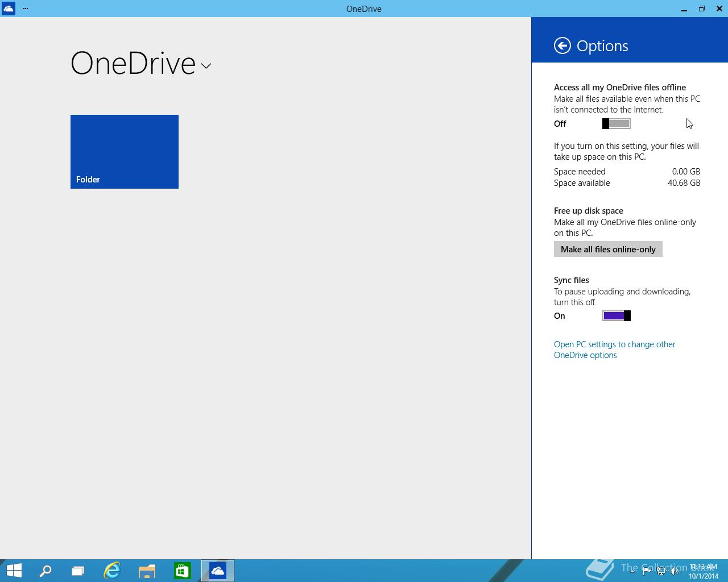Image resolution: width=728 pixels, height=582 pixels.
Task: Open the OneDrive app icon menu in title bar
Action: [x=8, y=9]
